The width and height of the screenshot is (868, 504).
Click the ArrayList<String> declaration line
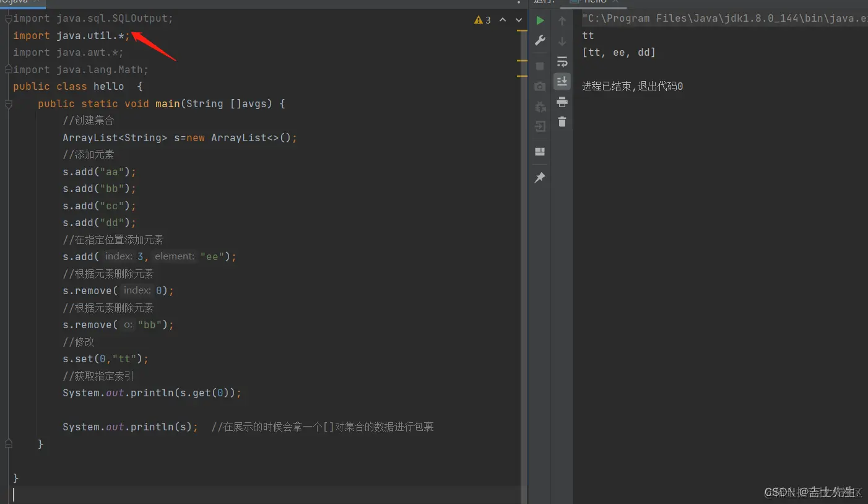(180, 137)
